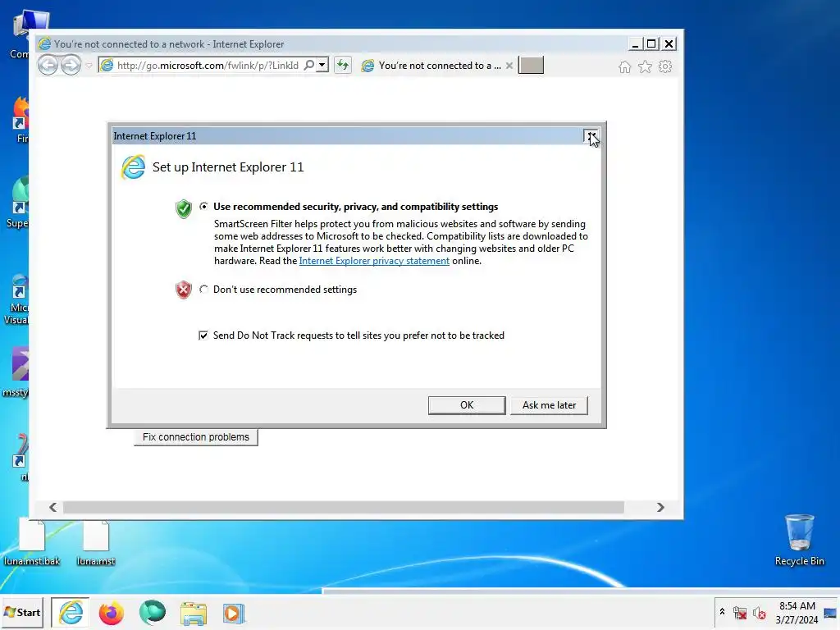
Task: Select 'Don't use recommended settings' radio button
Action: tap(203, 290)
